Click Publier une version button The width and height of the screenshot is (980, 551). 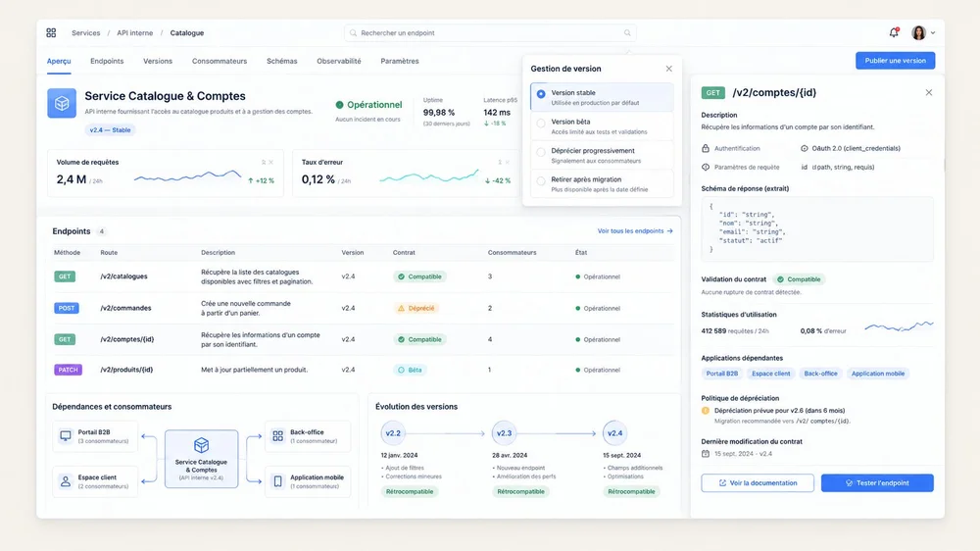pyautogui.click(x=895, y=61)
